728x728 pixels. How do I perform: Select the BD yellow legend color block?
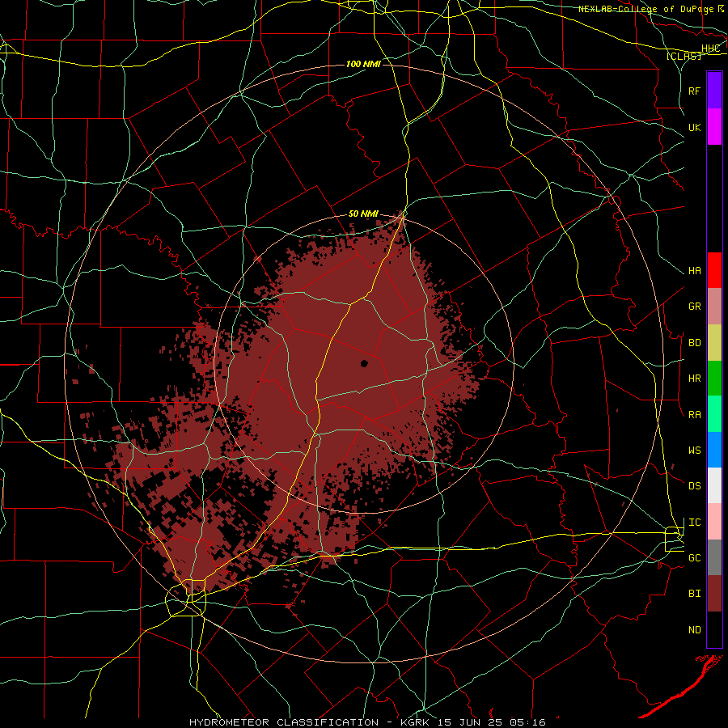click(x=714, y=343)
